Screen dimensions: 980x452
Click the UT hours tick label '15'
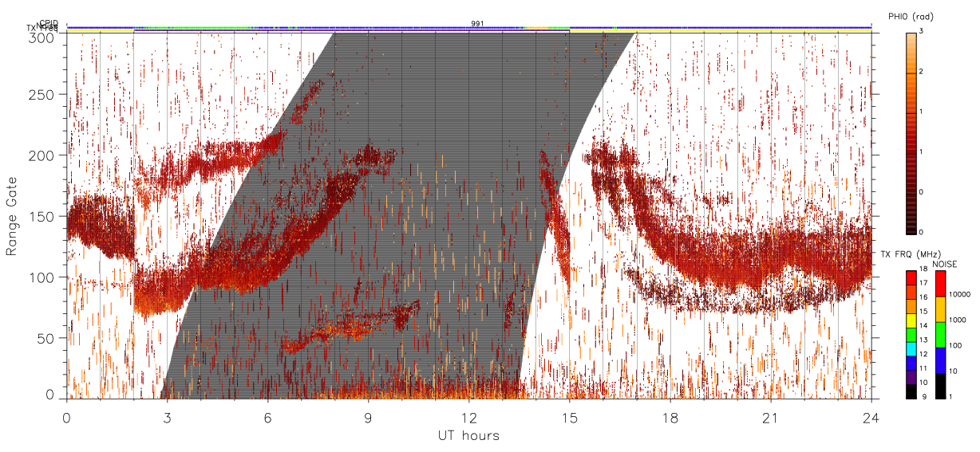(x=570, y=417)
